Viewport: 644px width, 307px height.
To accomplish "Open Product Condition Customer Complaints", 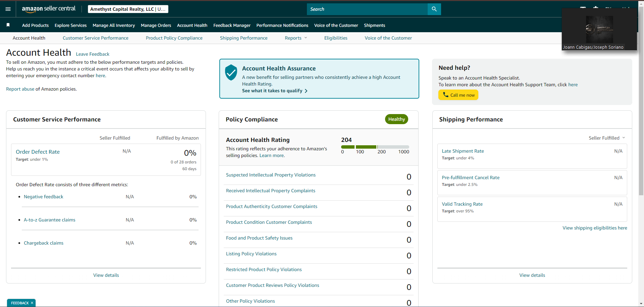I will (269, 222).
